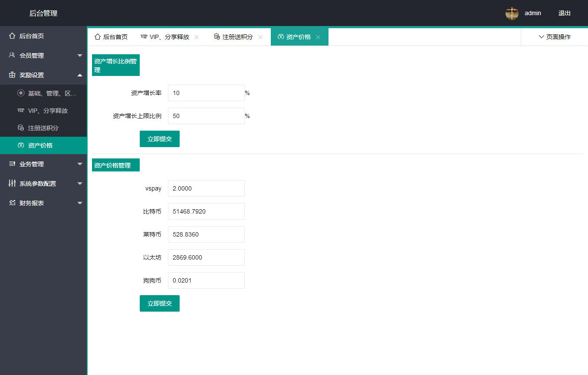This screenshot has width=588, height=375.
Task: Open the 页面操作 dropdown
Action: 554,37
